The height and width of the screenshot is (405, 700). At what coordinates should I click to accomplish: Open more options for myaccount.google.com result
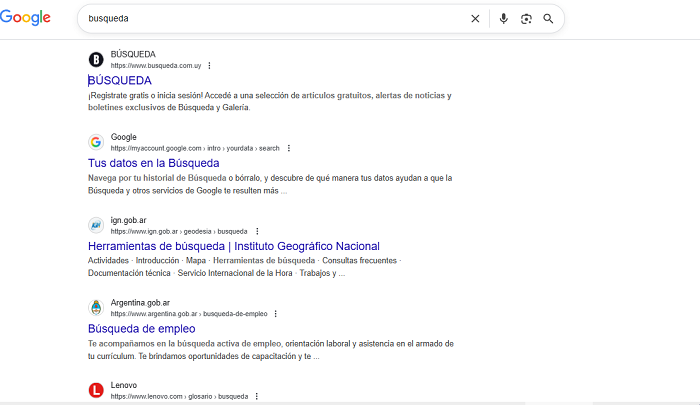[x=289, y=148]
